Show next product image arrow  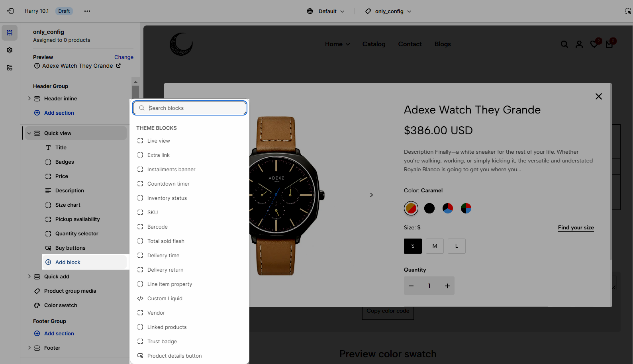click(x=371, y=195)
